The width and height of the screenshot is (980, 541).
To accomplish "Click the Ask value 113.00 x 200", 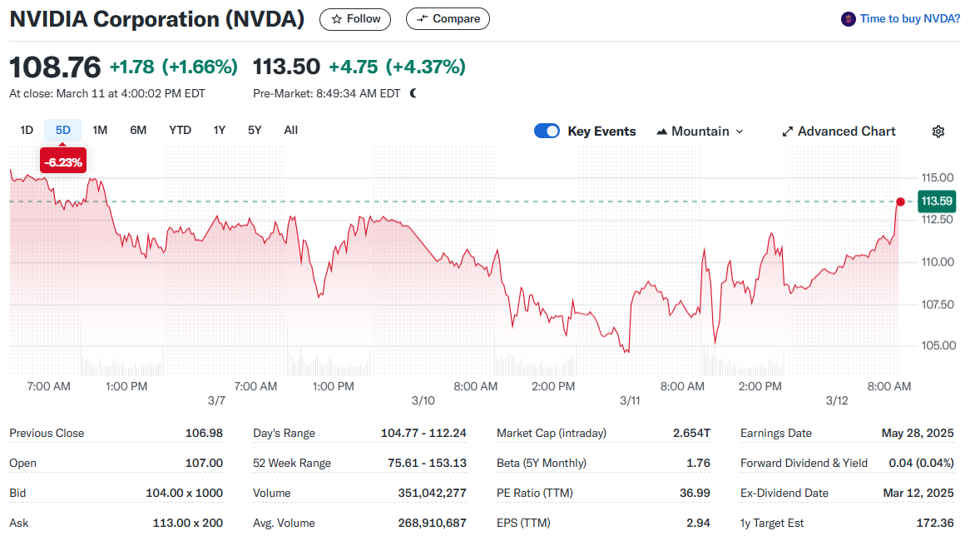I will [x=187, y=523].
